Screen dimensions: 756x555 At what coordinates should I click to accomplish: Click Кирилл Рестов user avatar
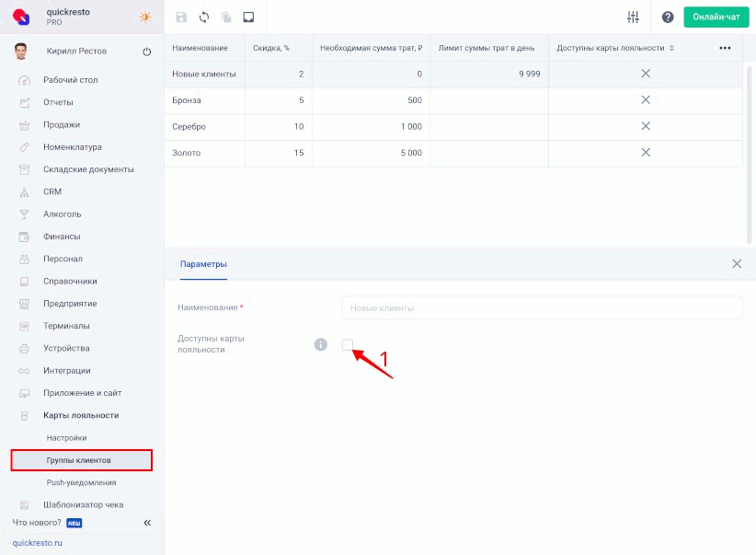(x=21, y=52)
